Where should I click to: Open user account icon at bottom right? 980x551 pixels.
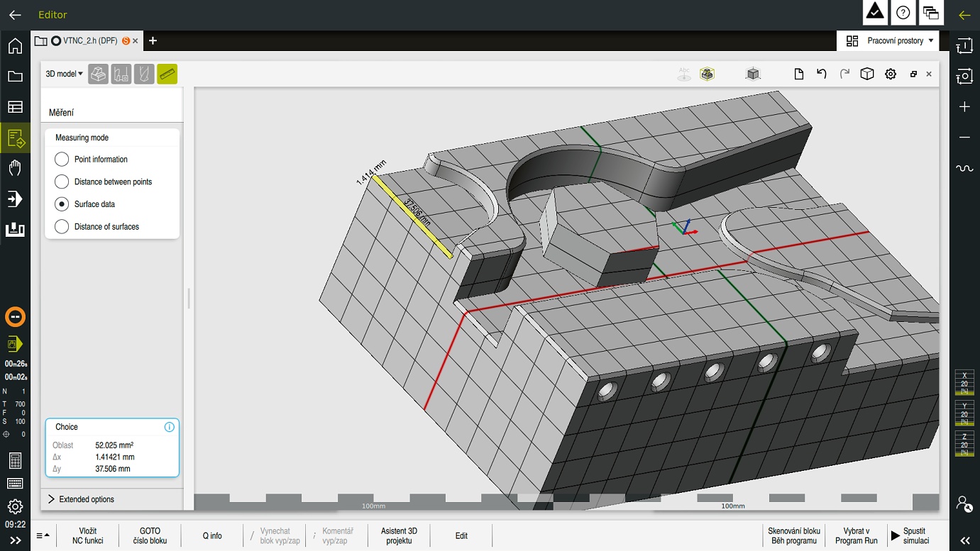(964, 503)
